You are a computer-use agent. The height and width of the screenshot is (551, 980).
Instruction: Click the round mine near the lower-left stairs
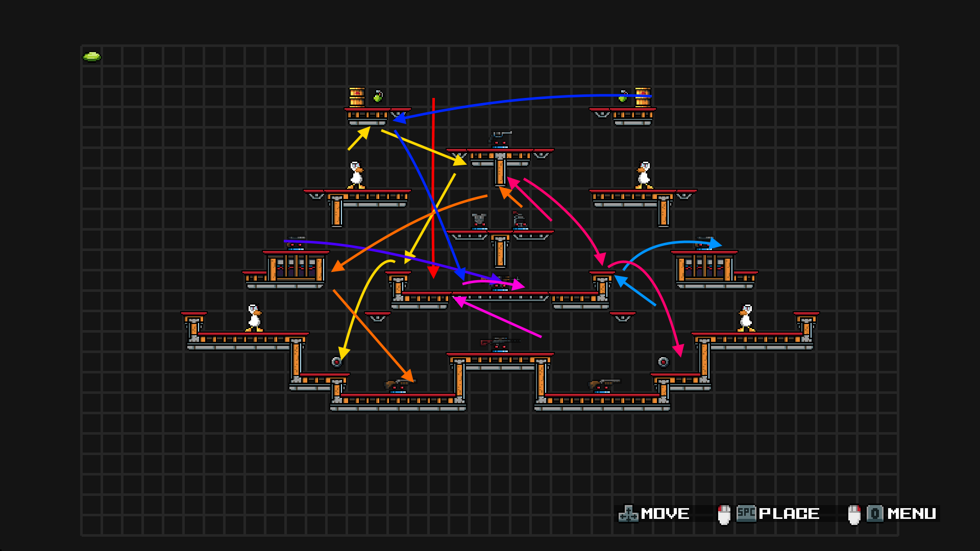336,362
